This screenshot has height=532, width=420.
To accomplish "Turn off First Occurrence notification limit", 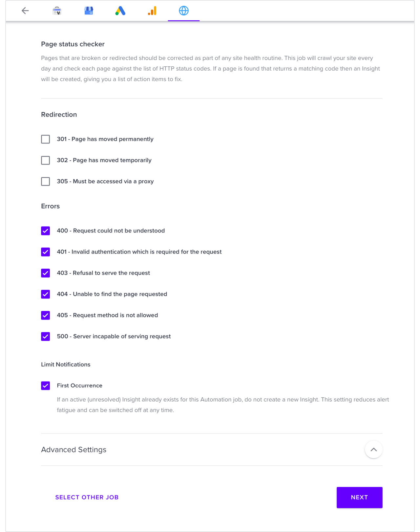I will tap(46, 386).
